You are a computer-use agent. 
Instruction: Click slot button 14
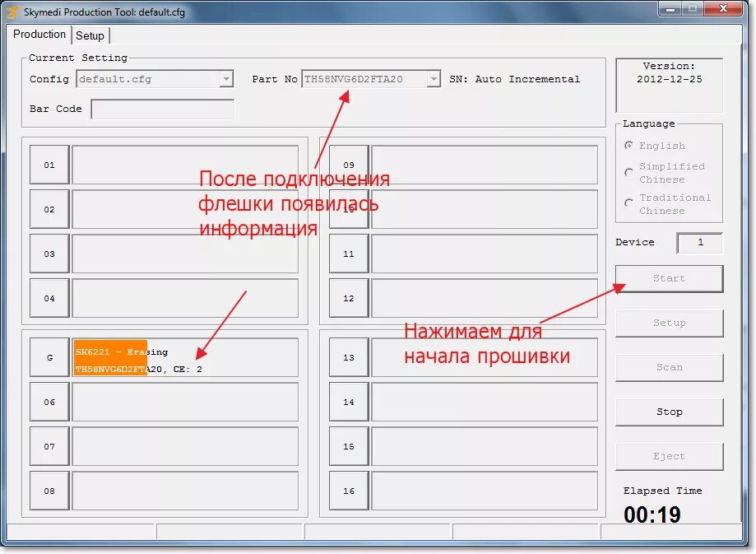(x=349, y=402)
